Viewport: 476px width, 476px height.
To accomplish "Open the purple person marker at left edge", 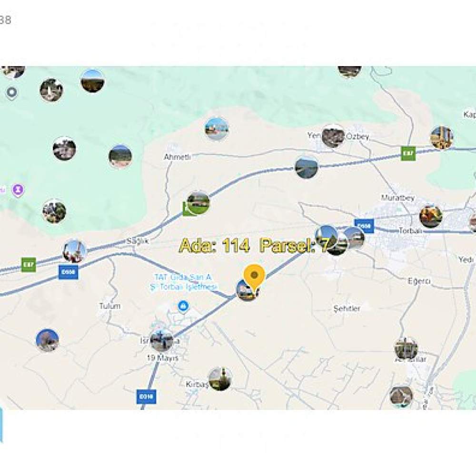I will pyautogui.click(x=18, y=190).
